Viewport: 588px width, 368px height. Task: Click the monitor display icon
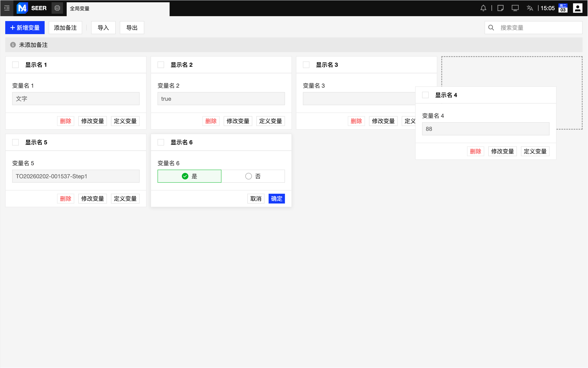[515, 8]
